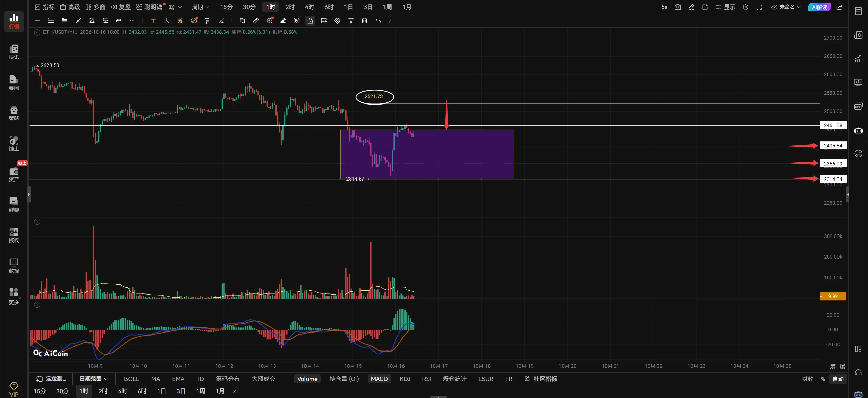Open the 日期范围 date range dropdown
This screenshot has height=398, width=868.
(94, 379)
